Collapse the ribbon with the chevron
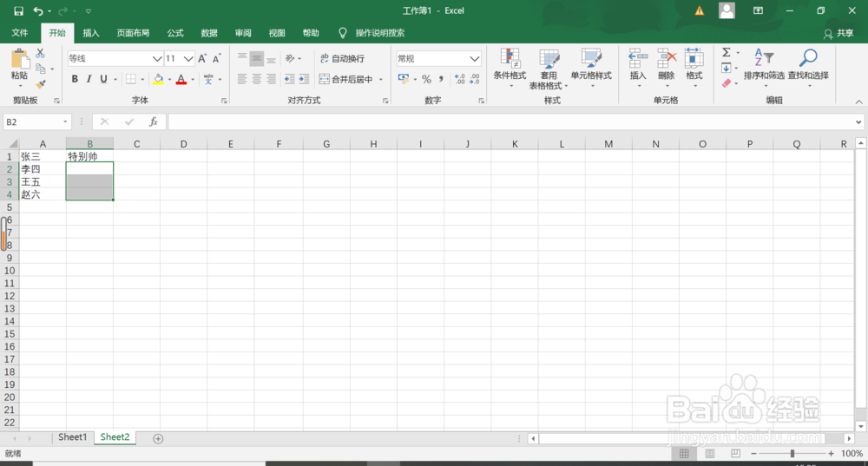This screenshot has width=868, height=466. coord(858,102)
